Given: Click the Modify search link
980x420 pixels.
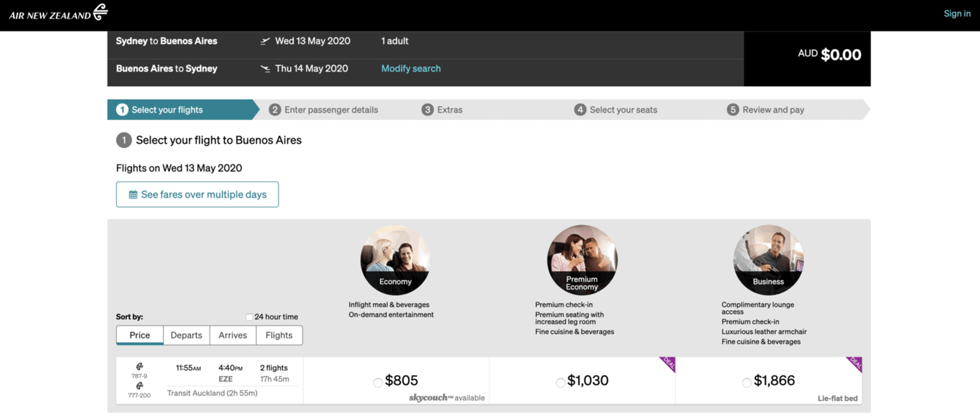Looking at the screenshot, I should point(411,68).
